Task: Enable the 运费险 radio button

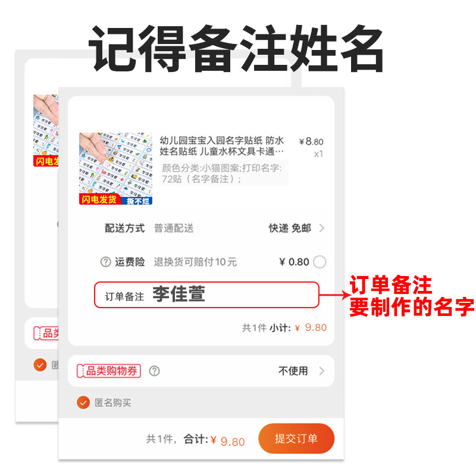Action: coord(320,262)
